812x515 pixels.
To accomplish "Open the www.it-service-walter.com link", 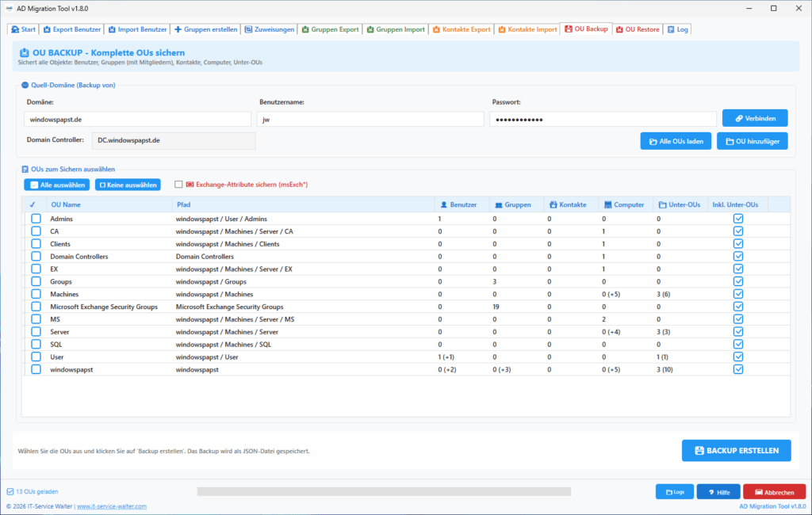I will coord(111,507).
